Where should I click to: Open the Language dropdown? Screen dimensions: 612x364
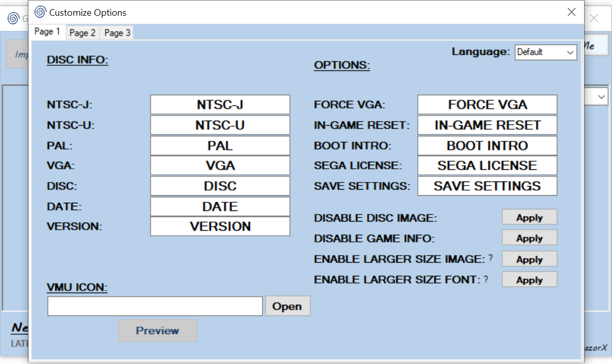point(546,52)
